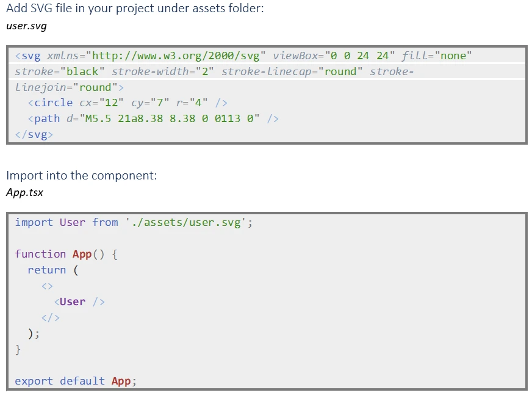Click the opening fragment tag
This screenshot has width=532, height=398.
coord(47,286)
